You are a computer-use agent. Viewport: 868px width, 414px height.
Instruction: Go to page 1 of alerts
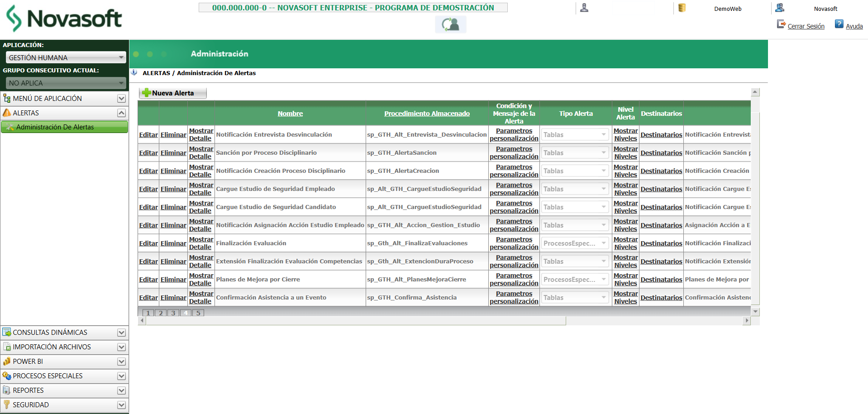pos(148,313)
